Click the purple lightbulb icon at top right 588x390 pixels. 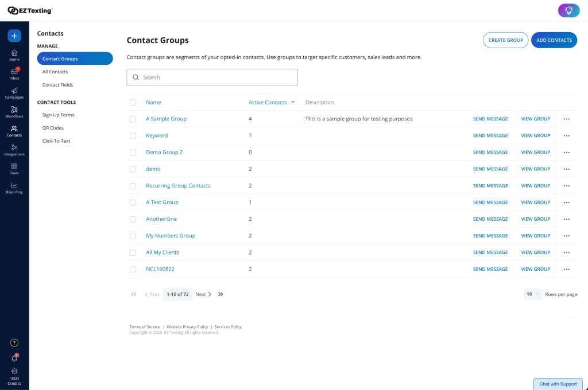tap(568, 10)
